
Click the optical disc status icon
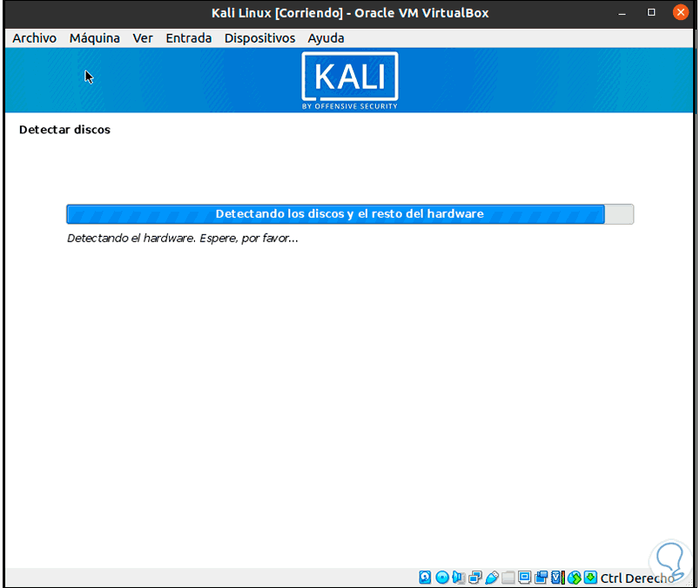442,578
